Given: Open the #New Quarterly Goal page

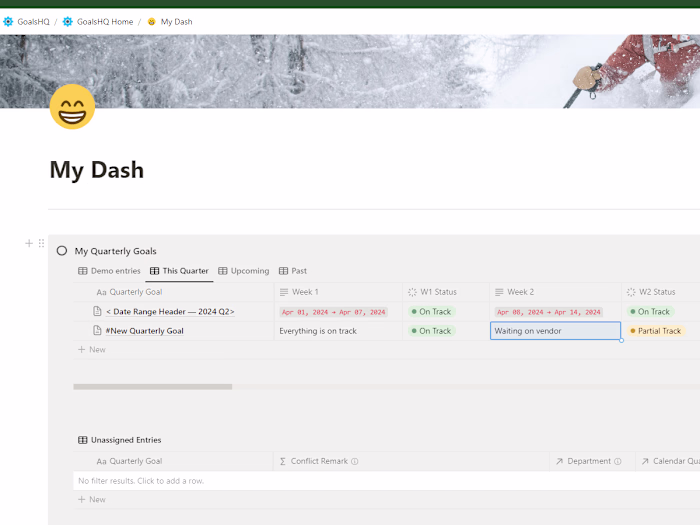Looking at the screenshot, I should point(145,331).
